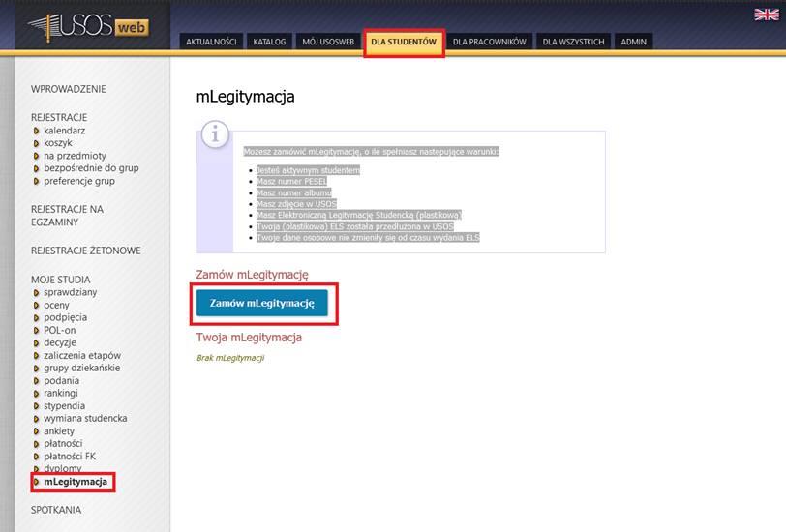Viewport: 786px width, 532px height.
Task: Open the DLA STUDENTÓW tab
Action: 404,42
